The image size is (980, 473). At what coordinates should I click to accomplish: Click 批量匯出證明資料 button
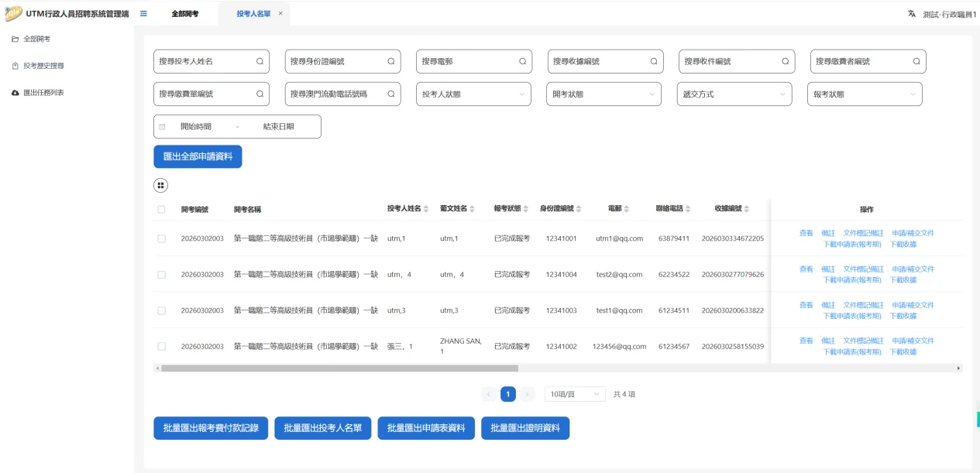(525, 428)
